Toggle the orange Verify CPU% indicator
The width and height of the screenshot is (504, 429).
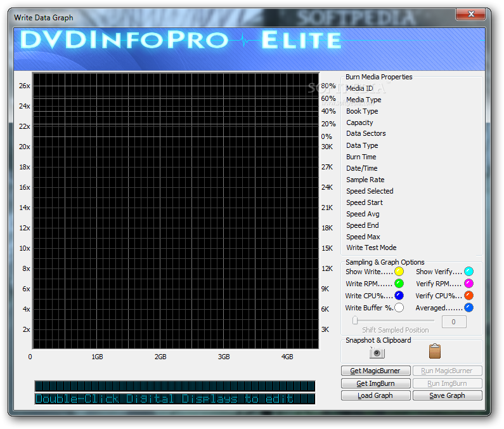[468, 296]
